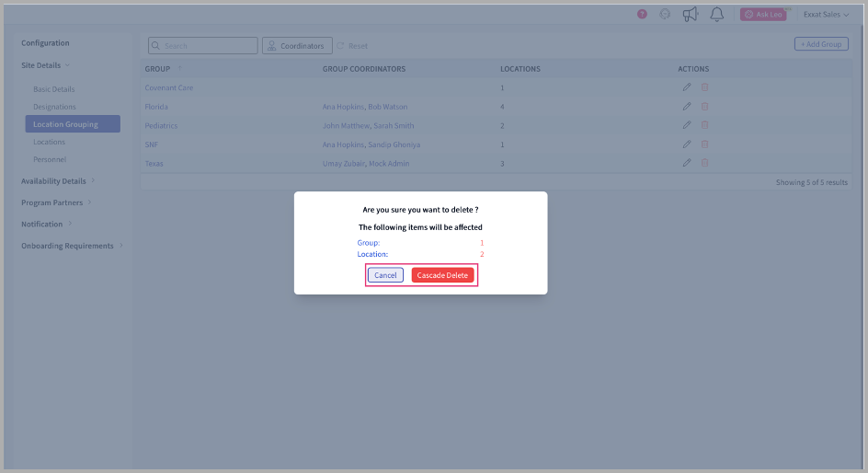Open Basic Details in the sidebar
The image size is (868, 473).
pos(53,89)
